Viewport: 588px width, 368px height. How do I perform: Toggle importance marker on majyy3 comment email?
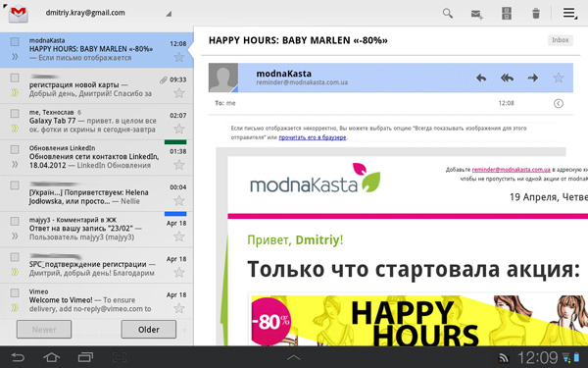click(x=15, y=237)
